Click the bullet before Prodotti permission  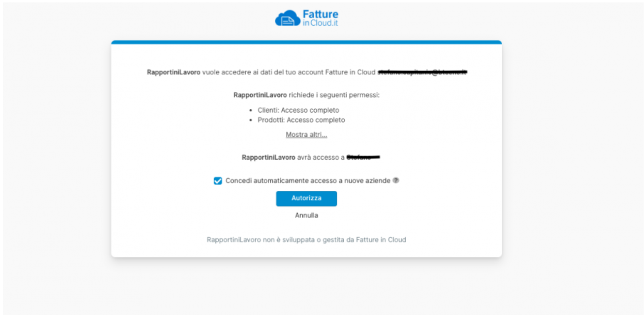[x=251, y=120]
